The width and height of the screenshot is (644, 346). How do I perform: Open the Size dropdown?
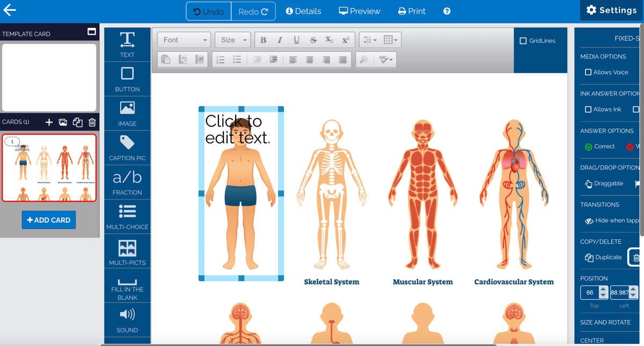coord(233,40)
